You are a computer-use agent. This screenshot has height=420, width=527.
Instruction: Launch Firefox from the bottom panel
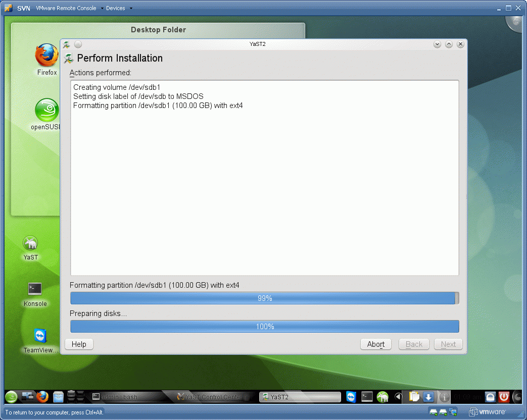[x=42, y=397]
